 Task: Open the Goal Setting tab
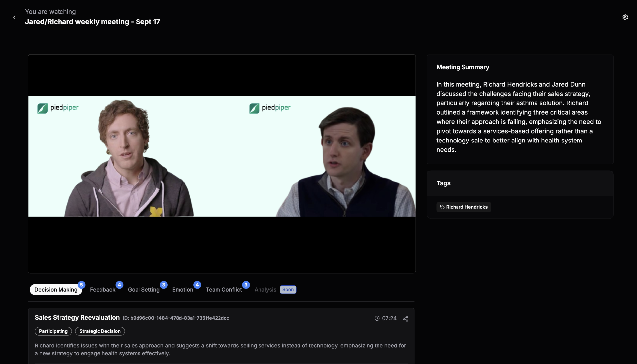144,290
